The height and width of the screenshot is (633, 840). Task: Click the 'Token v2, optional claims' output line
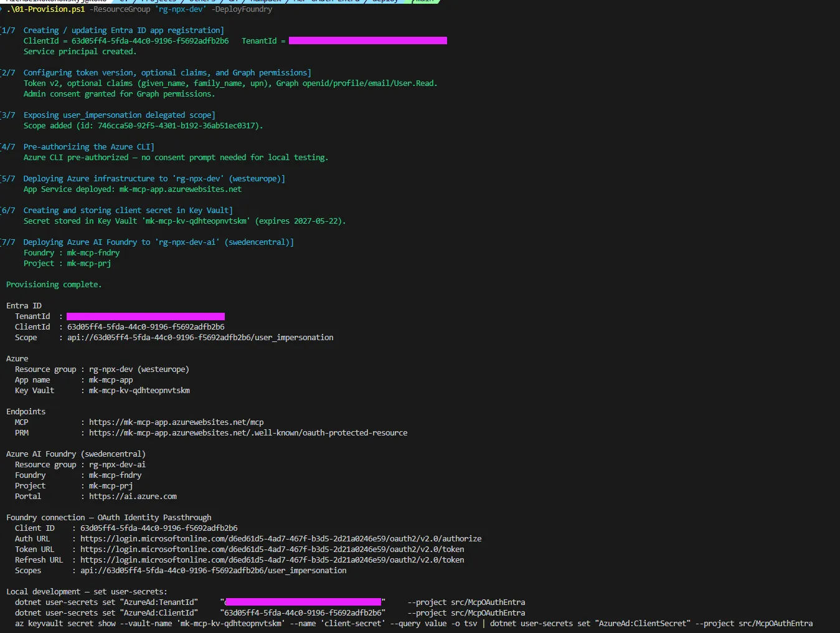tap(230, 83)
